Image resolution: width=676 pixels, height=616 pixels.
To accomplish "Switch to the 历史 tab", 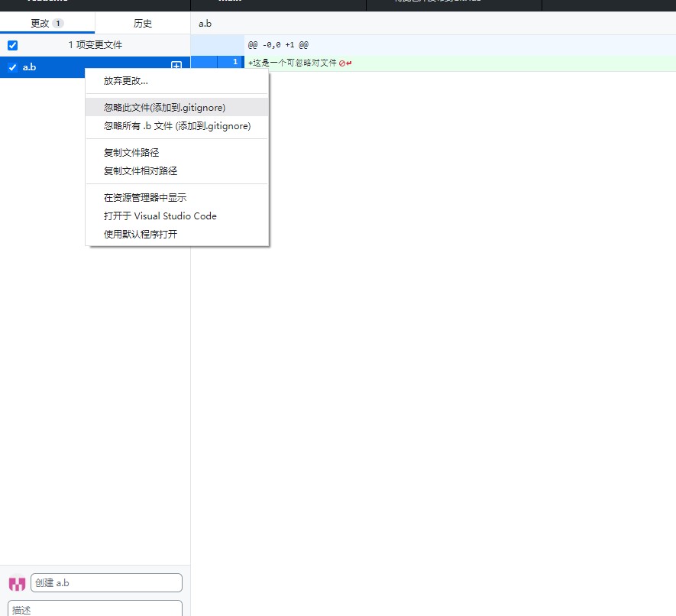I will click(143, 23).
